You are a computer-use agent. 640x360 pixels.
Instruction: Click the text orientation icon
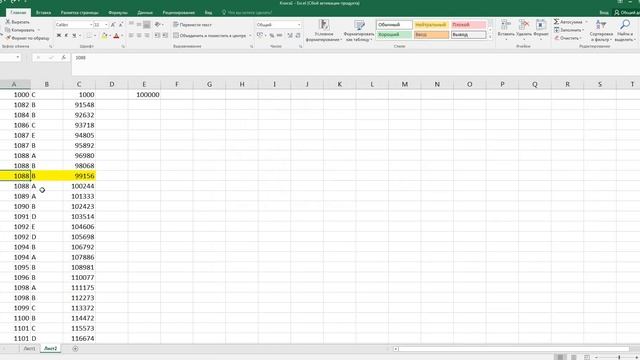pos(158,25)
